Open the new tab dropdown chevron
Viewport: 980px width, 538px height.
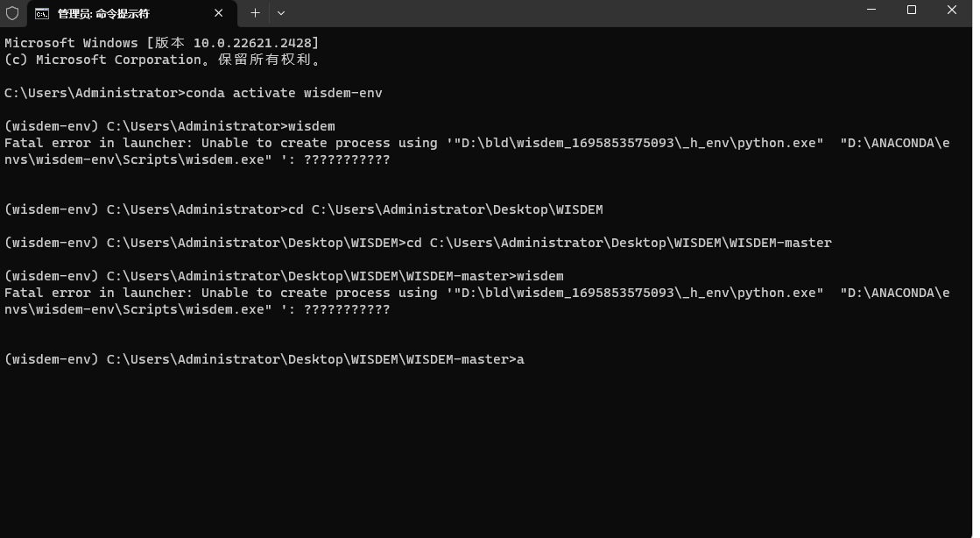click(x=280, y=13)
